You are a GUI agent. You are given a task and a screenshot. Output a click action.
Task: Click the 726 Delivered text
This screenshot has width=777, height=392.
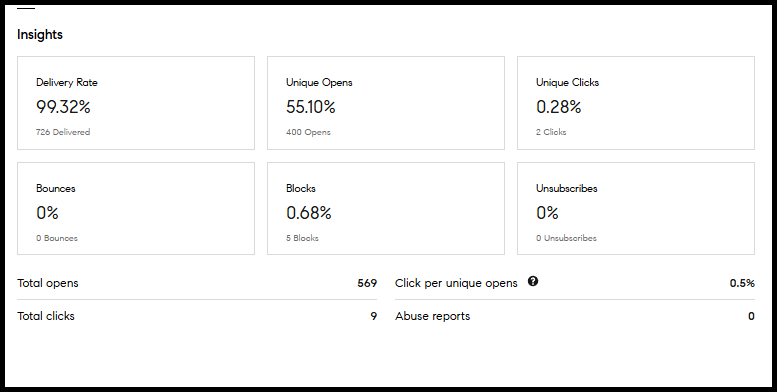(x=63, y=132)
